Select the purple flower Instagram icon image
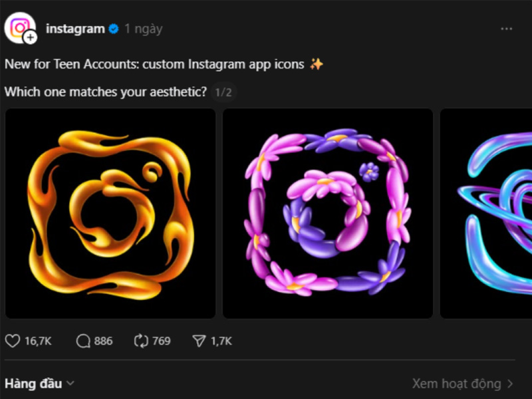This screenshot has height=399, width=532. point(327,214)
